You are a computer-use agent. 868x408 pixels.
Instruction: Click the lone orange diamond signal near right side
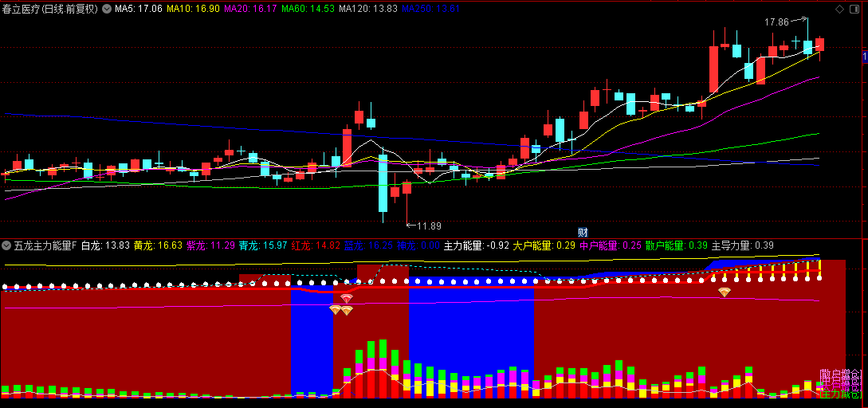(724, 292)
